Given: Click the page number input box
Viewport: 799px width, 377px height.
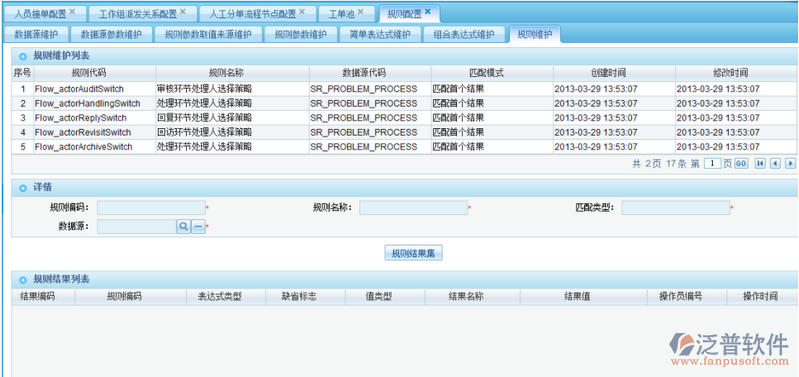Looking at the screenshot, I should pos(712,164).
